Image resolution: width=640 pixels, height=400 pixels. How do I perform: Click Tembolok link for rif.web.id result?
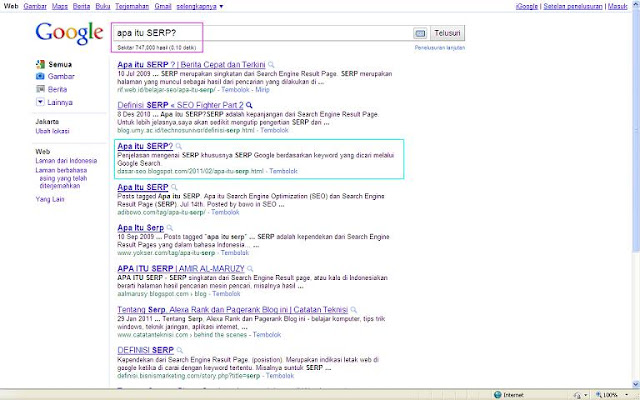tap(235, 90)
